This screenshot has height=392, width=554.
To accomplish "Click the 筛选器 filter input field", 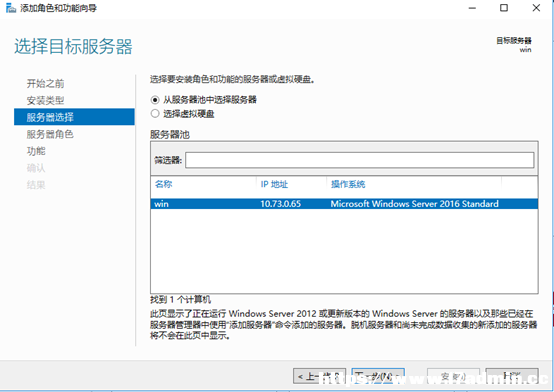I will click(359, 160).
